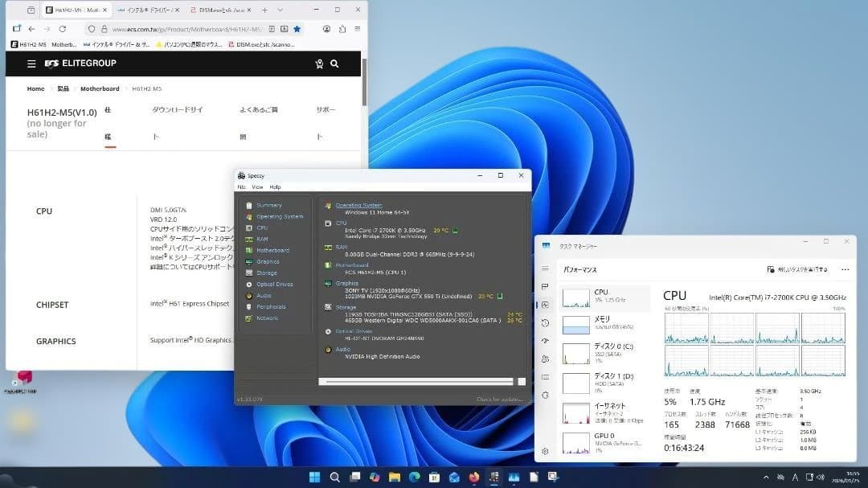This screenshot has width=868, height=488.
Task: Select the Performance icon in Task Manager sidebar
Action: [546, 306]
